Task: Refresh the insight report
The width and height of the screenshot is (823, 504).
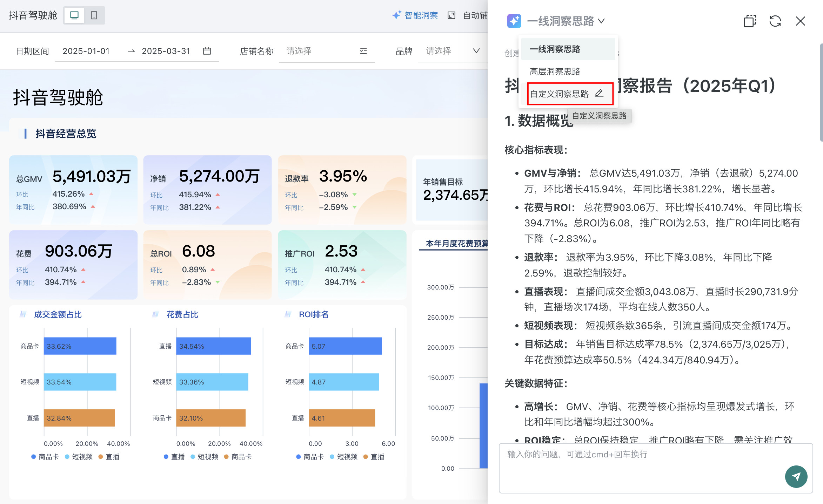Action: [x=775, y=21]
